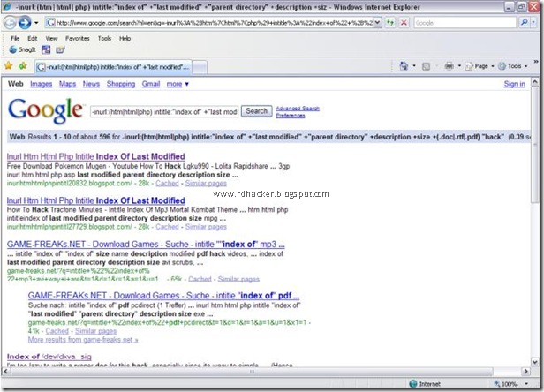Viewport: 544px width, 392px height.
Task: Click the browser Forward arrow button
Action: [25, 23]
